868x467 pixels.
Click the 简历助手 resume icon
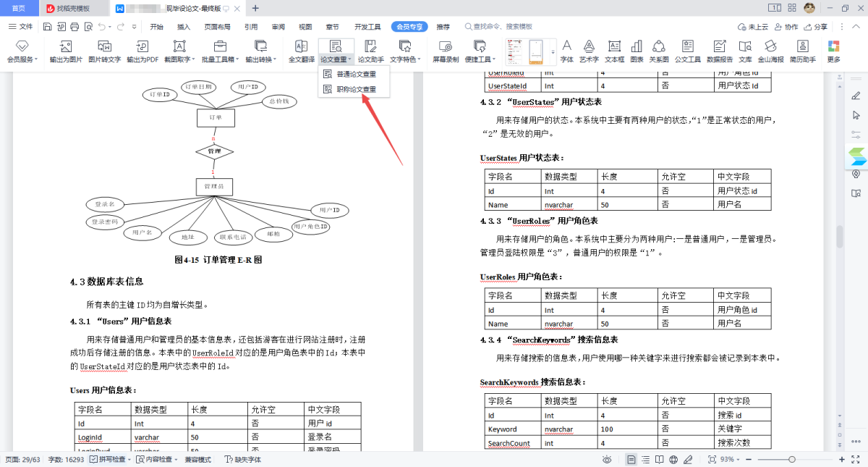click(802, 51)
